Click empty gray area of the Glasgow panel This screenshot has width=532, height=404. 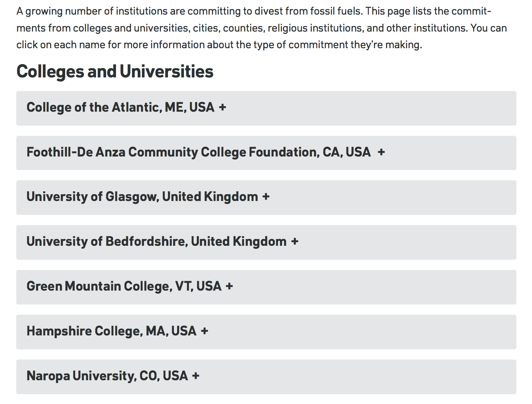coord(390,198)
